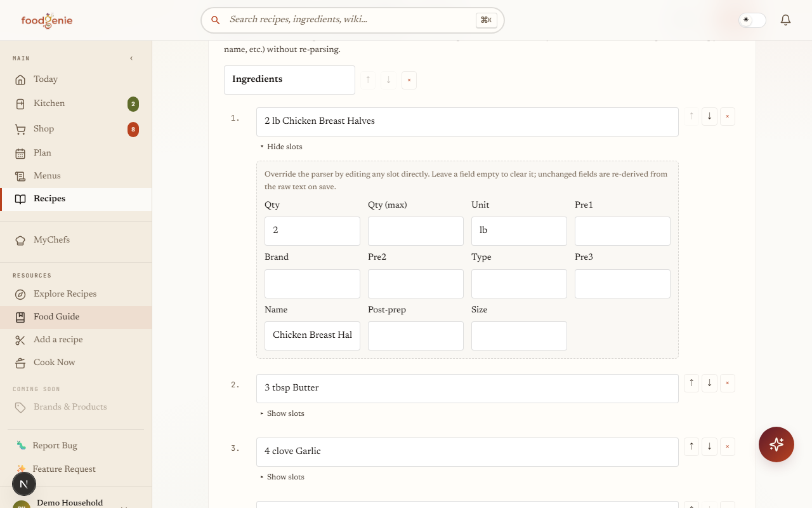812x508 pixels.
Task: Collapse slots with Hide slots
Action: 281,147
